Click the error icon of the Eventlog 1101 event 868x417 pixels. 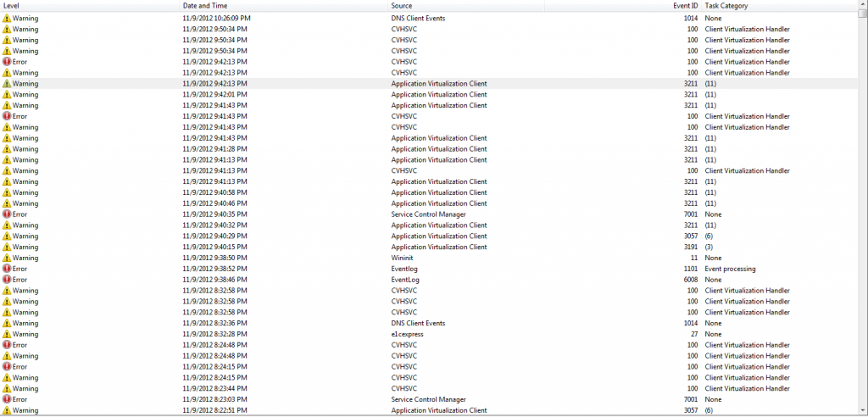[x=7, y=269]
